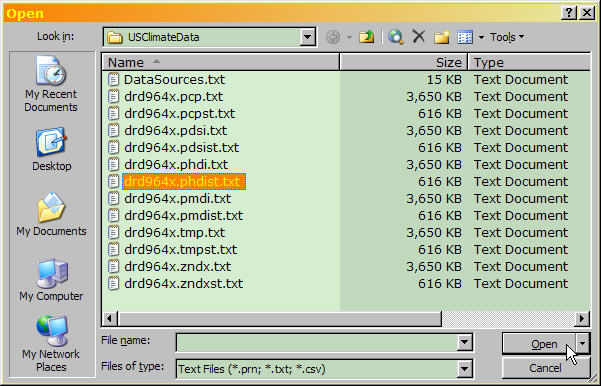Go to the Desktop place
Image resolution: width=601 pixels, height=386 pixels.
tap(51, 149)
